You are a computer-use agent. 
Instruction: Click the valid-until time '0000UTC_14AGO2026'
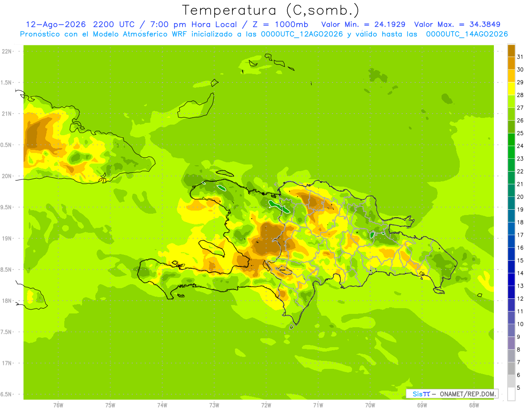coord(467,34)
